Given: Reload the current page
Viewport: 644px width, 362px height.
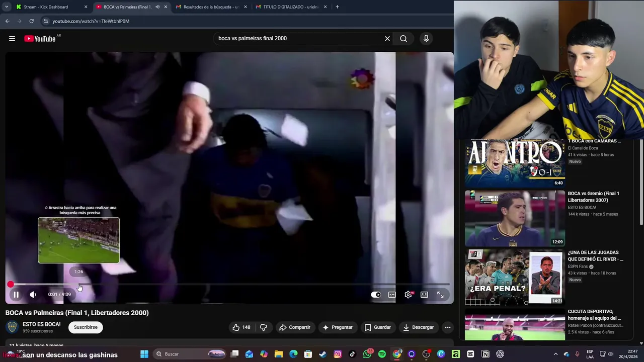Looking at the screenshot, I should [x=31, y=21].
